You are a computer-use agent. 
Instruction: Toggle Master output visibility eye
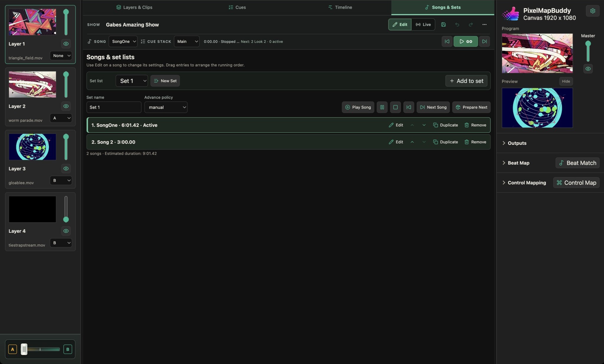pos(588,69)
